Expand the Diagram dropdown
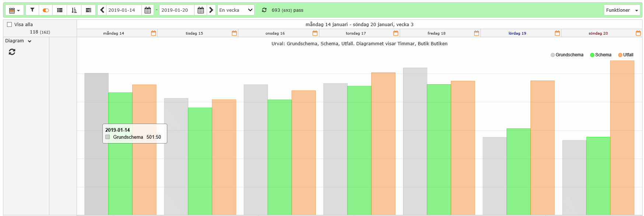 [18, 41]
